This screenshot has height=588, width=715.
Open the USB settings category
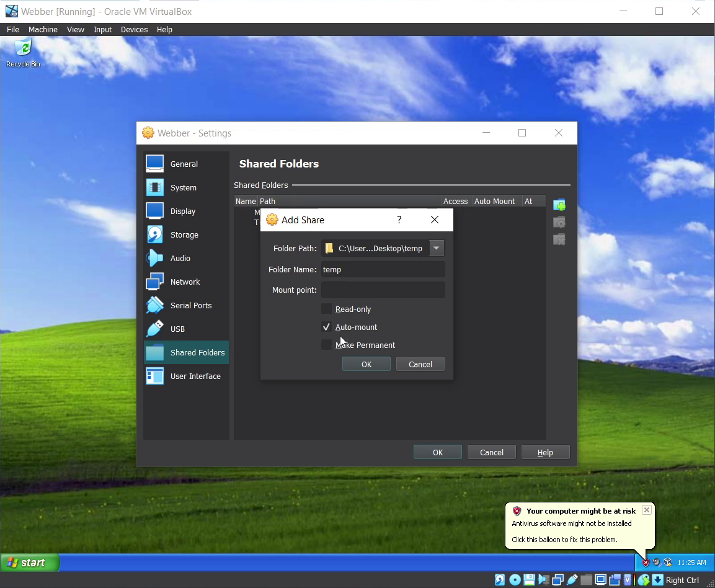click(177, 329)
